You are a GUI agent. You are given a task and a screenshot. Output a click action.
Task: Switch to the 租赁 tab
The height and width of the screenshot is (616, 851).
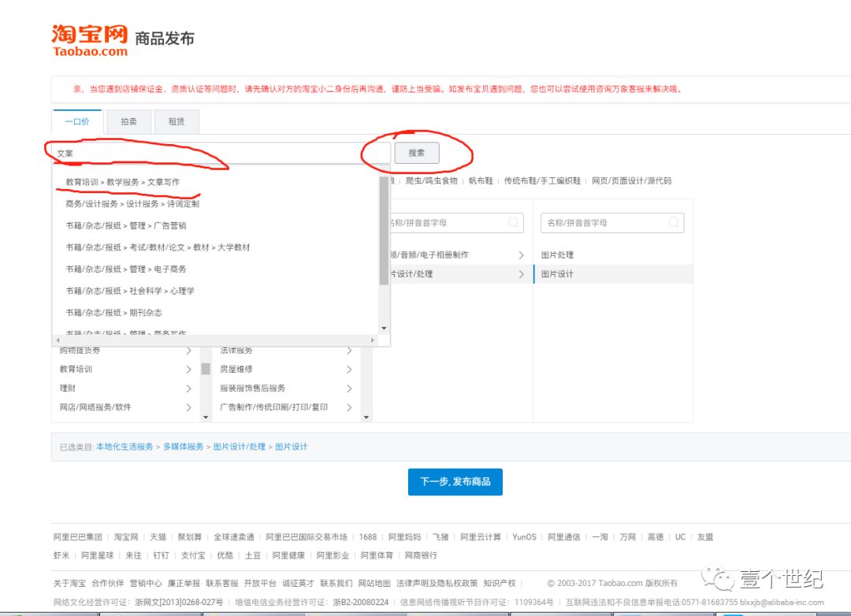tap(175, 121)
